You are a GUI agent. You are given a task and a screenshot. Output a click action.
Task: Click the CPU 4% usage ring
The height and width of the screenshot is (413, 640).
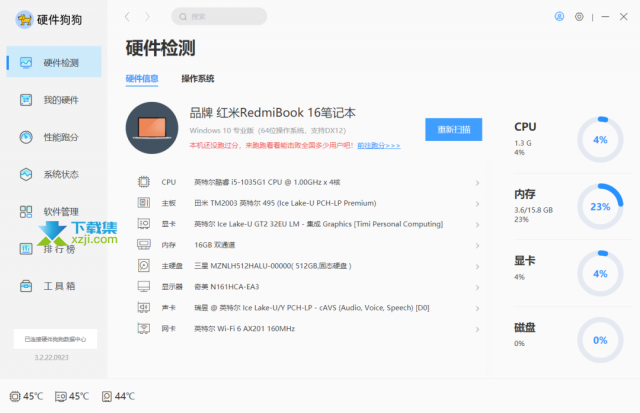coord(600,140)
